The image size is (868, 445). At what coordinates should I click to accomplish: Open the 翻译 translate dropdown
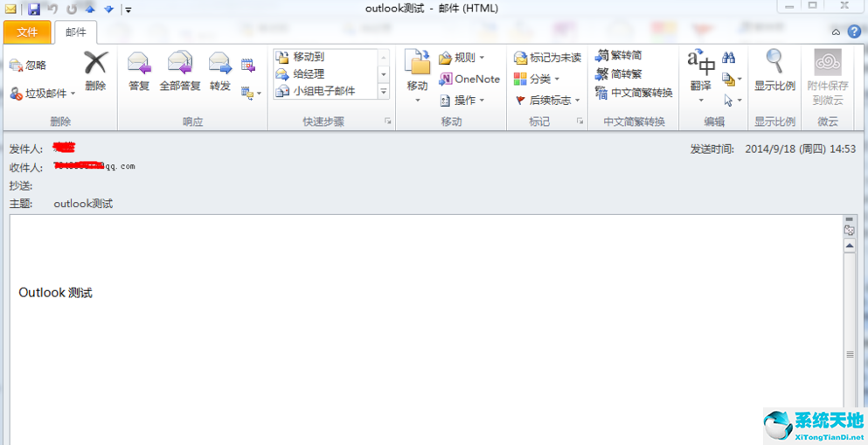(x=701, y=76)
